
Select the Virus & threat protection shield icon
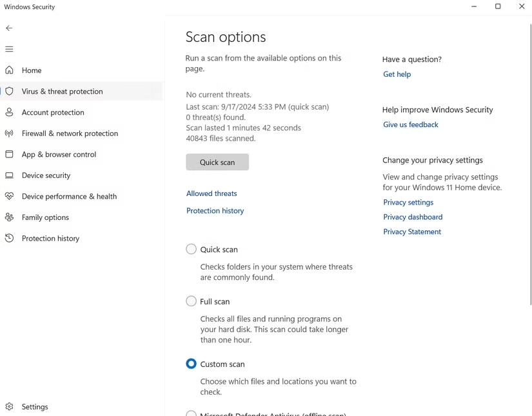(10, 91)
